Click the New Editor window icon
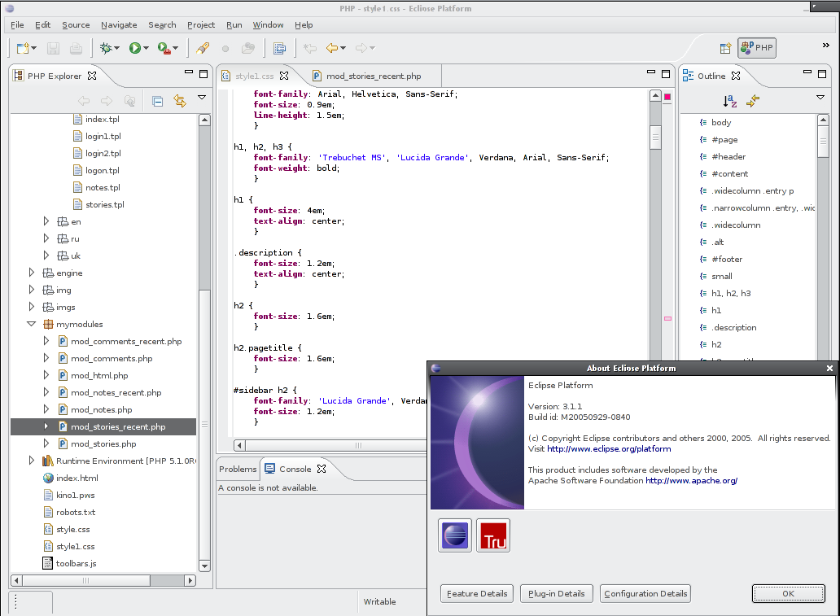The width and height of the screenshot is (840, 616). 279,48
